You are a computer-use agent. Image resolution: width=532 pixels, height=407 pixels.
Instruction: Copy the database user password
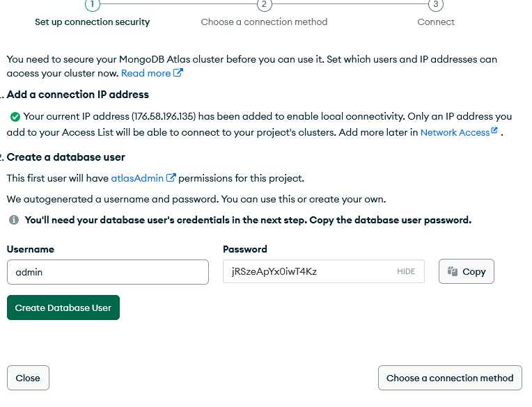(467, 271)
